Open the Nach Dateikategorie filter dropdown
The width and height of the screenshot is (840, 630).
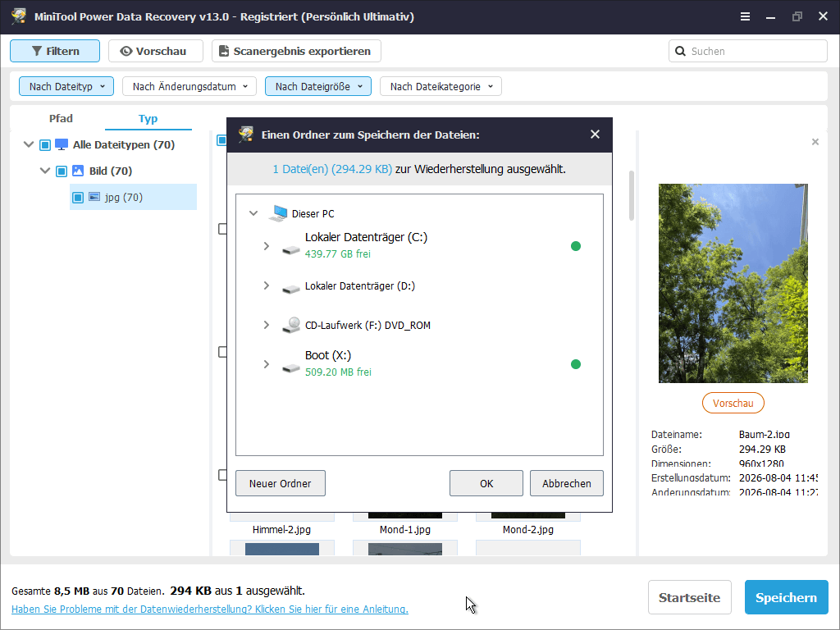pyautogui.click(x=441, y=86)
